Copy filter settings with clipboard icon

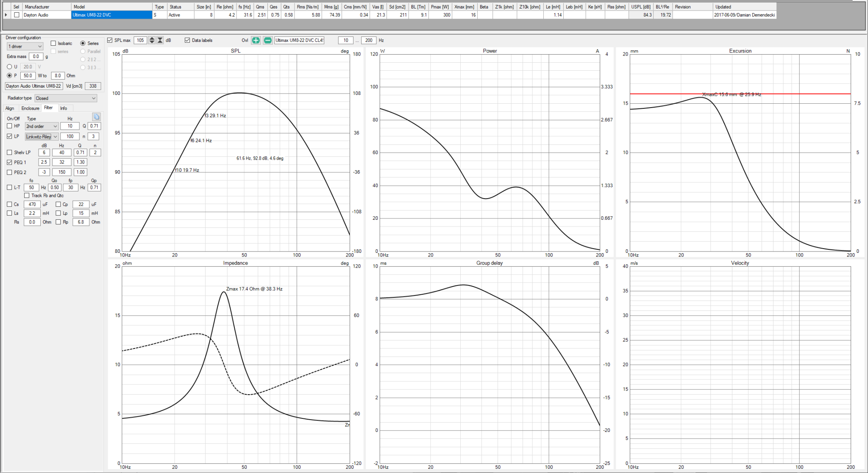point(96,117)
